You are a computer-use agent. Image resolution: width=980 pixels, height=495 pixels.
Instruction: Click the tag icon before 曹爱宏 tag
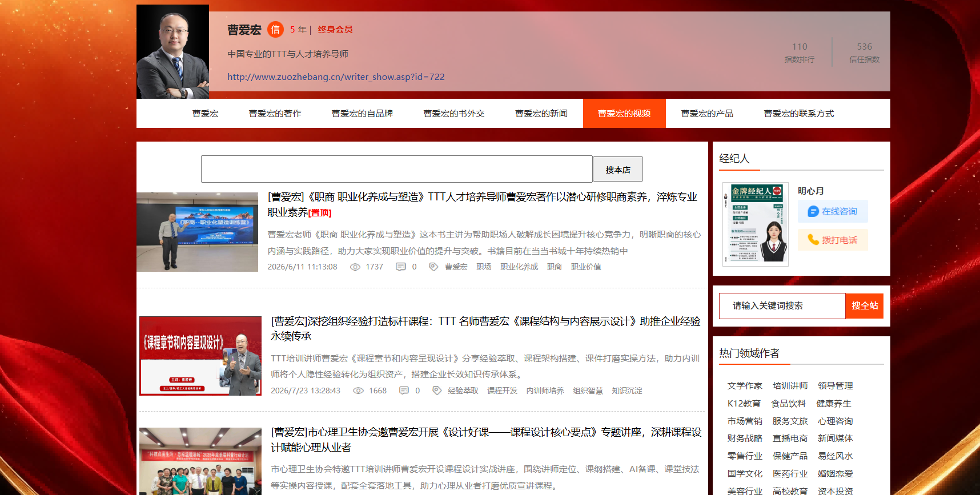point(433,267)
